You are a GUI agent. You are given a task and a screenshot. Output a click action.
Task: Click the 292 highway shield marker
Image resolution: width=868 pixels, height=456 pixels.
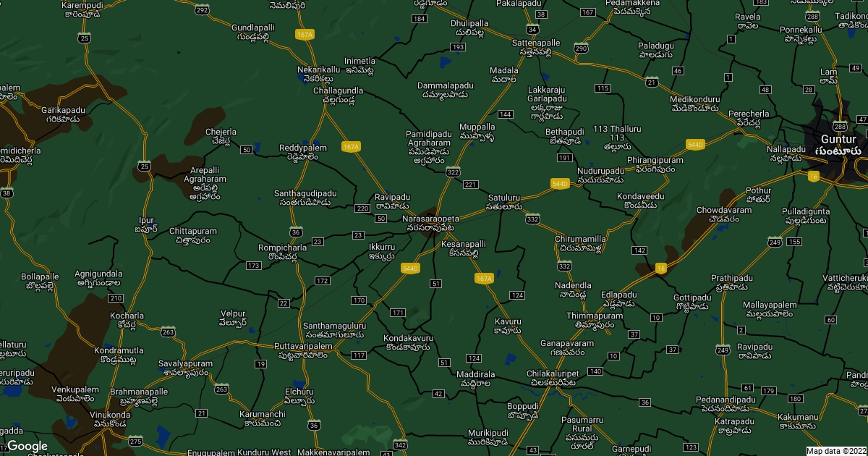click(202, 9)
